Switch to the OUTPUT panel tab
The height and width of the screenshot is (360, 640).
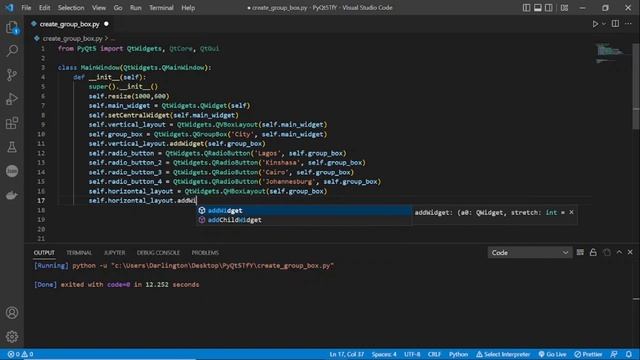click(44, 253)
